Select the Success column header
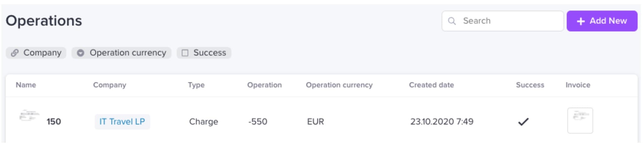The width and height of the screenshot is (644, 149). pyautogui.click(x=530, y=85)
